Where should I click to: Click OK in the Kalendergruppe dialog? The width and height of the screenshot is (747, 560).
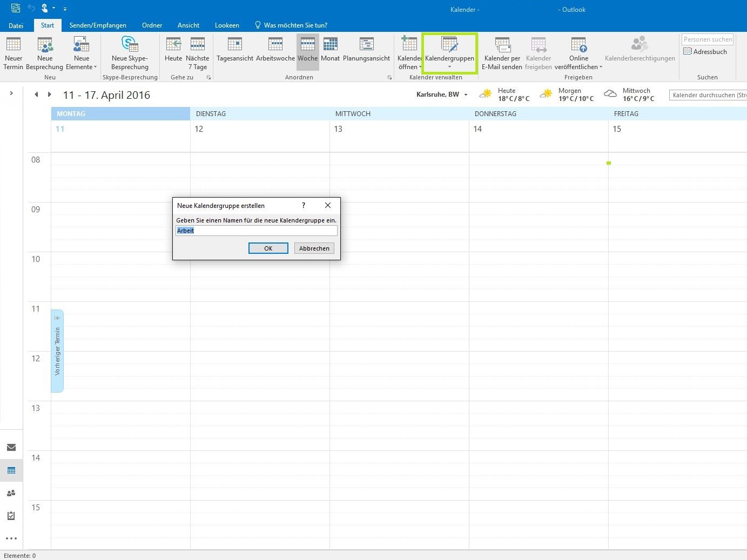(x=268, y=248)
